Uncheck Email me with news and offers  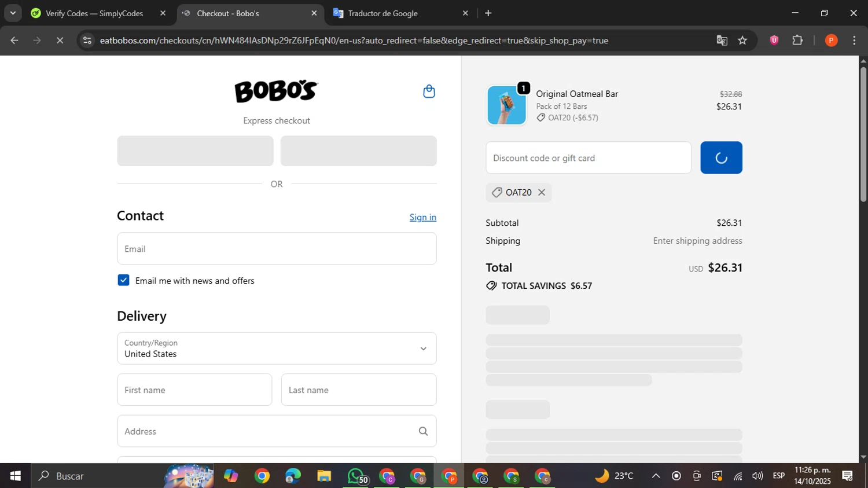pyautogui.click(x=123, y=280)
